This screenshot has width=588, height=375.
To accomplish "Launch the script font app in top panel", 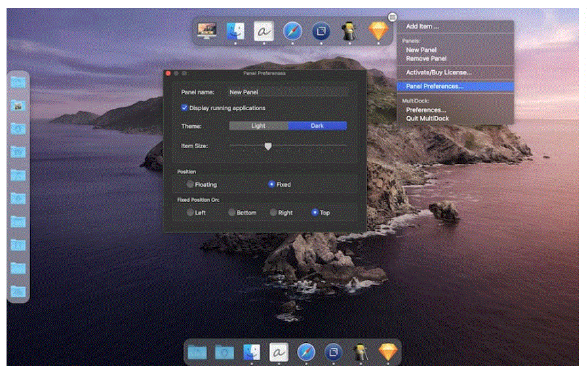I will [264, 31].
